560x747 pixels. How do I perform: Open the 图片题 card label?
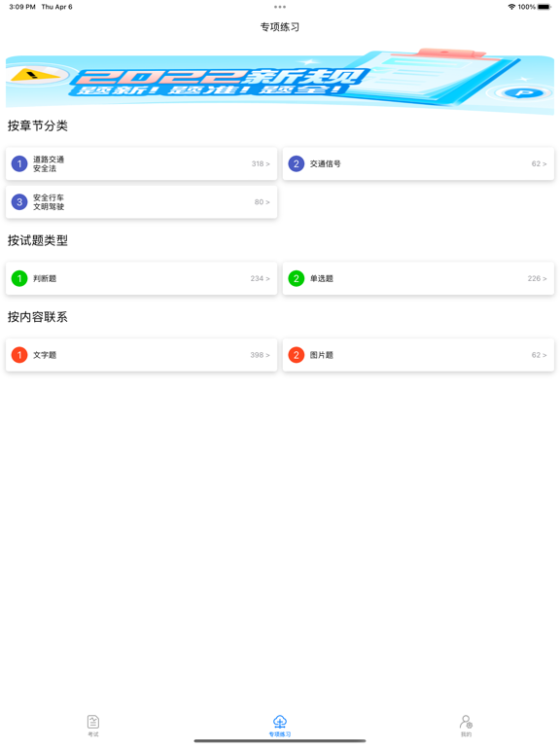322,355
